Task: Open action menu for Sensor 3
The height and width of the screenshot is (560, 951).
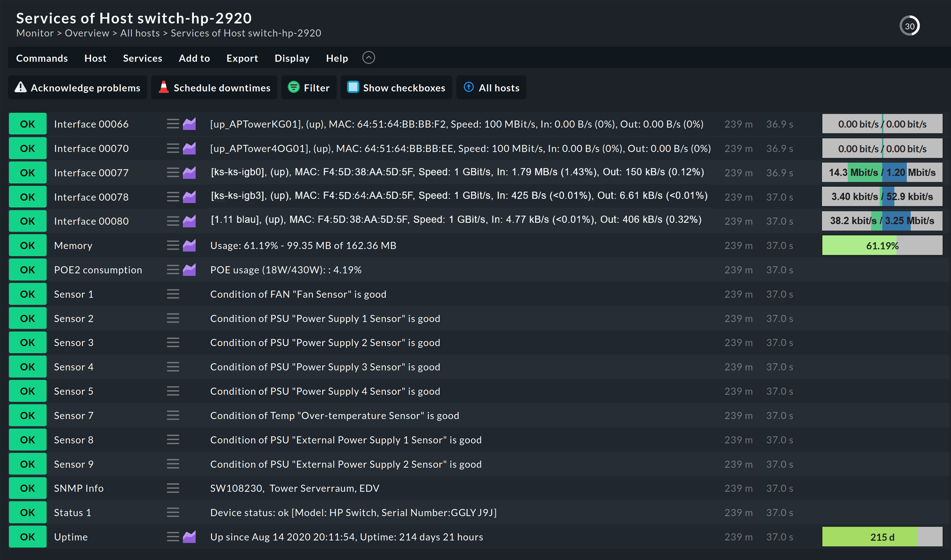Action: pos(173,342)
